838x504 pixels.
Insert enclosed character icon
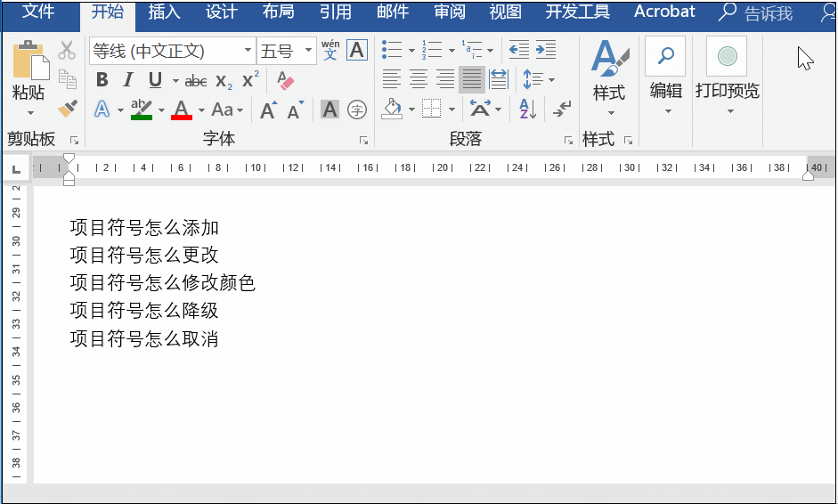click(x=356, y=110)
